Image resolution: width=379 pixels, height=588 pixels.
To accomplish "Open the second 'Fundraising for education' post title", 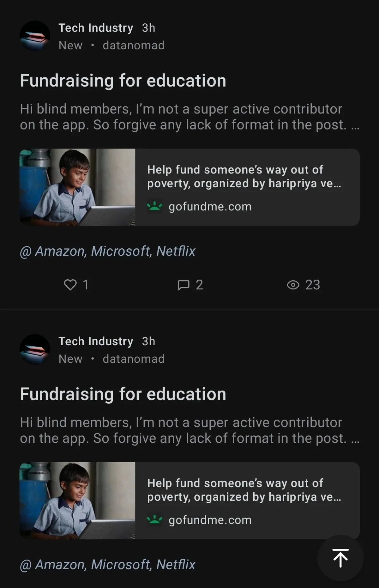I will [x=123, y=394].
